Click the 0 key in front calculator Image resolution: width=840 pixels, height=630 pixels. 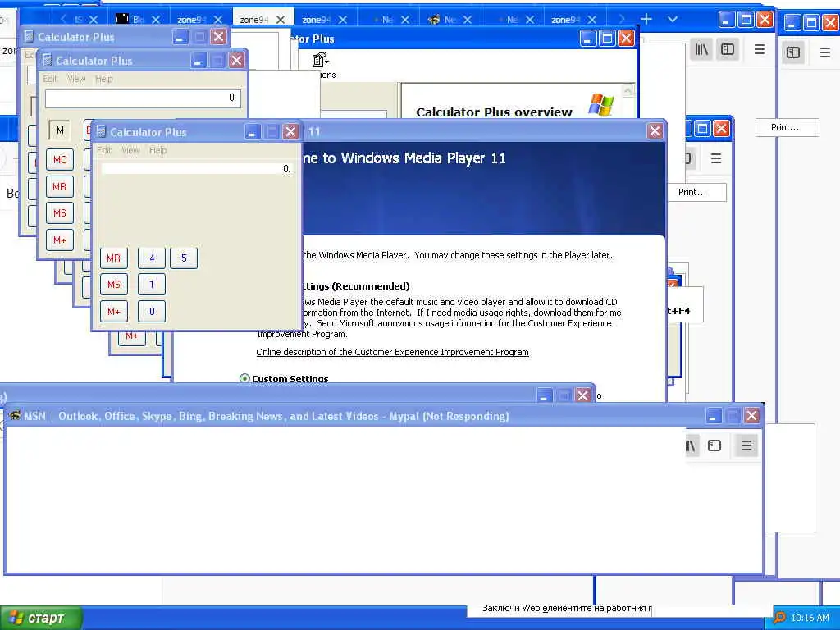[152, 311]
